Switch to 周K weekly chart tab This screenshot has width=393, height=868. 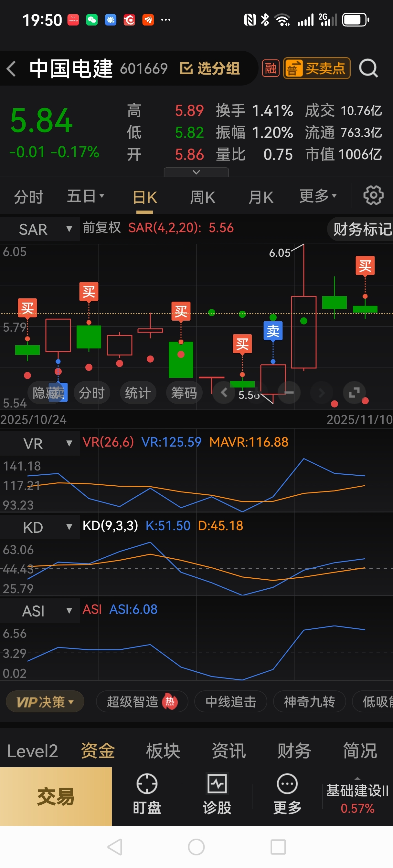(x=202, y=197)
